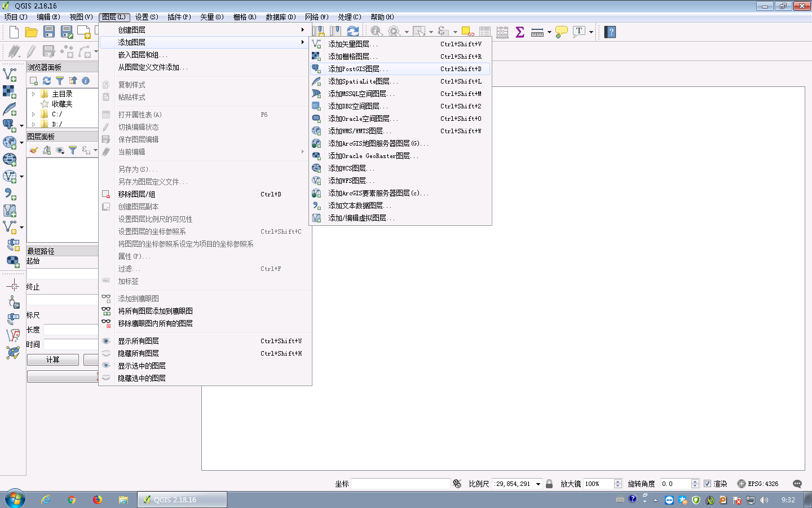
Task: Click QGIS 2.18.16 taskbar button
Action: 182,500
